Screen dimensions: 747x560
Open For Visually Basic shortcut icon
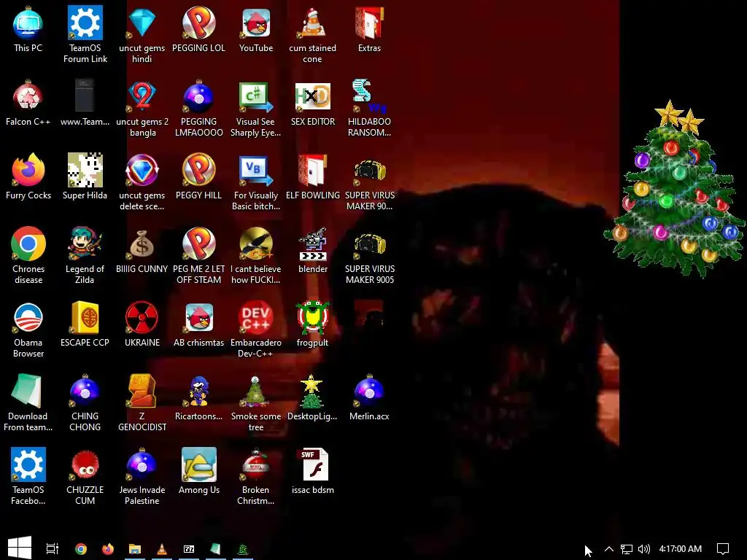pos(256,182)
